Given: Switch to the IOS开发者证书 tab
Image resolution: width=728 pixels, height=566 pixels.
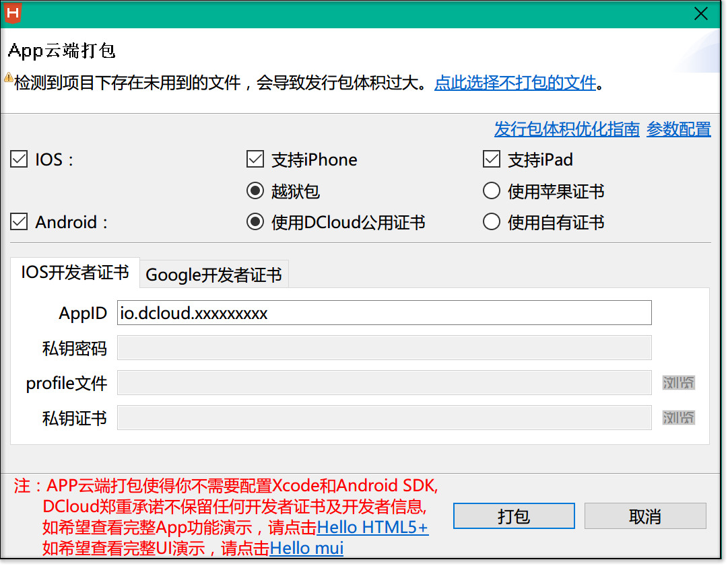Looking at the screenshot, I should pyautogui.click(x=75, y=273).
